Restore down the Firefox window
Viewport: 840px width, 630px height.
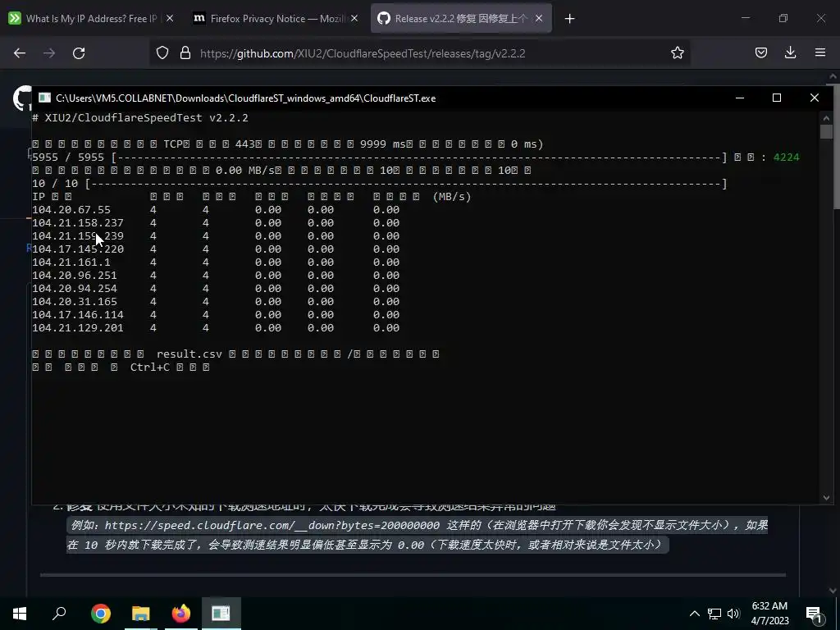(x=783, y=18)
